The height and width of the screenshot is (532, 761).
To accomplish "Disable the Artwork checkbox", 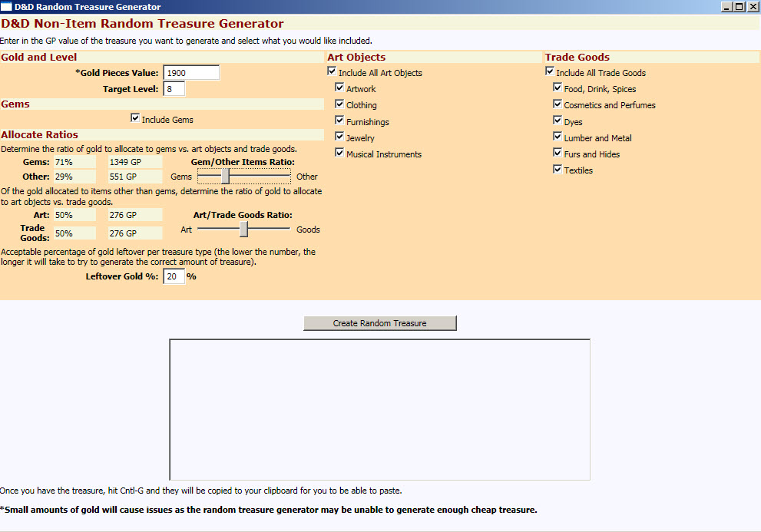I will click(x=339, y=88).
